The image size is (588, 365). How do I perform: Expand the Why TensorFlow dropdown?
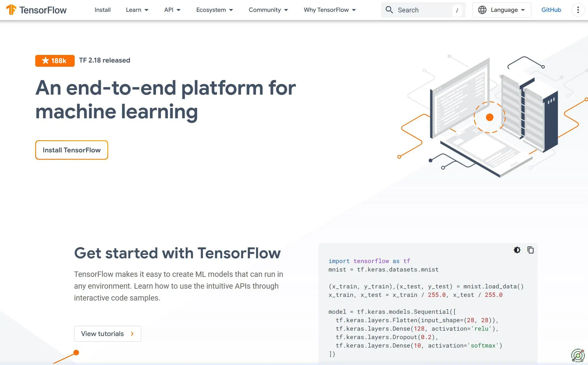[330, 10]
